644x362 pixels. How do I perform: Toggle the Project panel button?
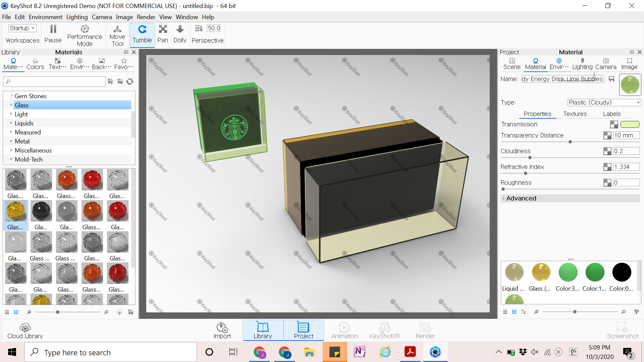(303, 330)
